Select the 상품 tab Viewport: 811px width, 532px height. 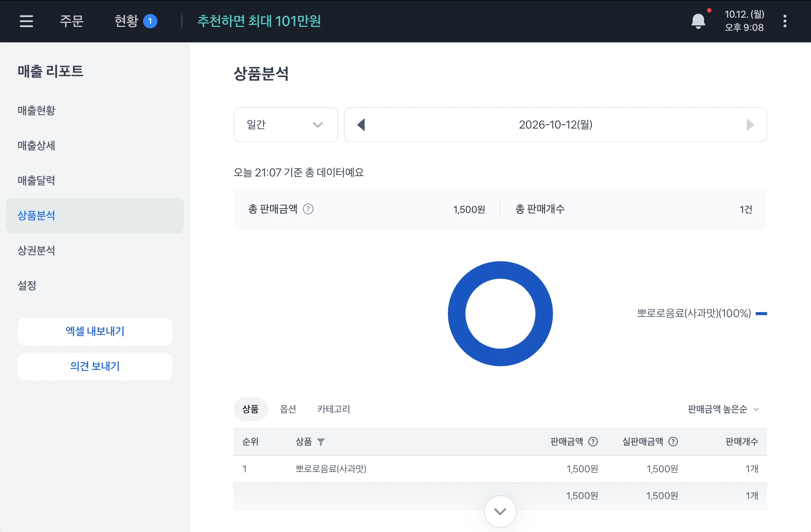pos(251,409)
